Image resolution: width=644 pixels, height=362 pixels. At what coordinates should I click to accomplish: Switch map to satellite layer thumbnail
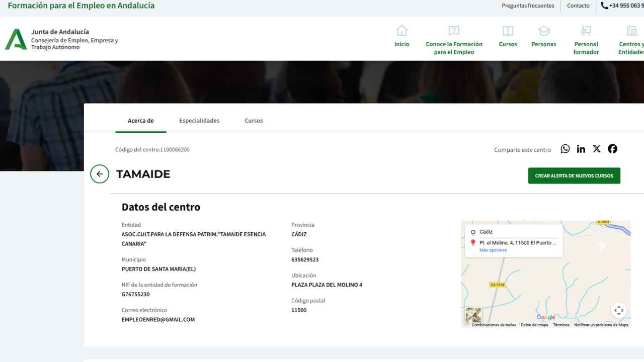pos(473,315)
